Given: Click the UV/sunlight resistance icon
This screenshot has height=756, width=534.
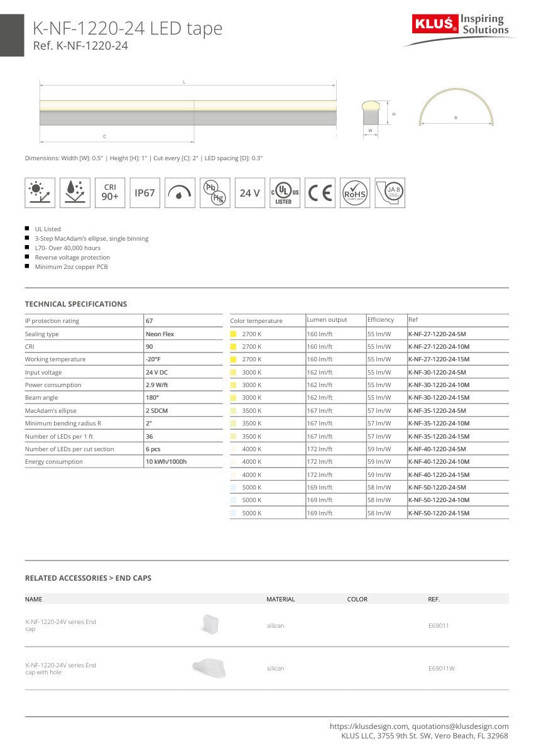Looking at the screenshot, I should [x=40, y=193].
